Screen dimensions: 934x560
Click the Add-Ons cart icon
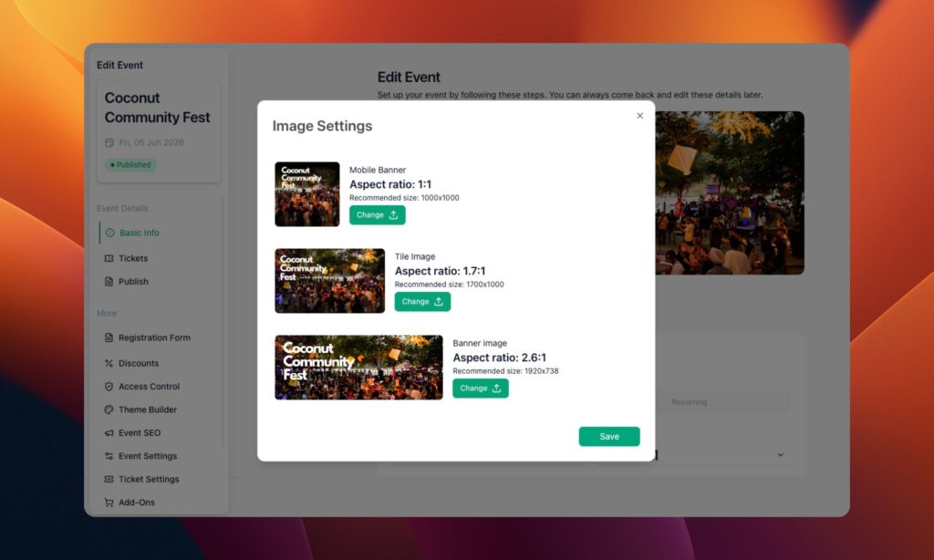[x=109, y=503]
